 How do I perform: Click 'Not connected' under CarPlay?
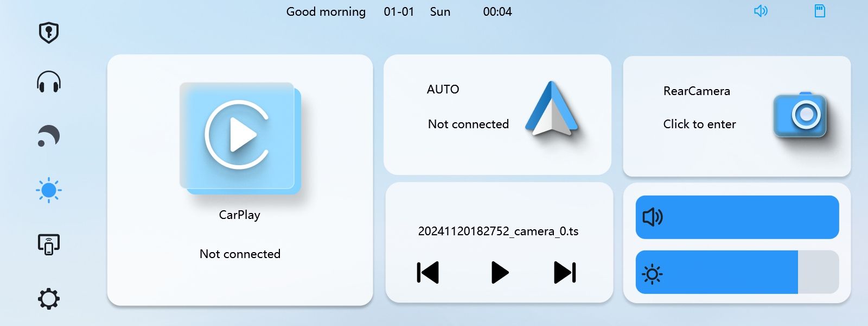240,254
